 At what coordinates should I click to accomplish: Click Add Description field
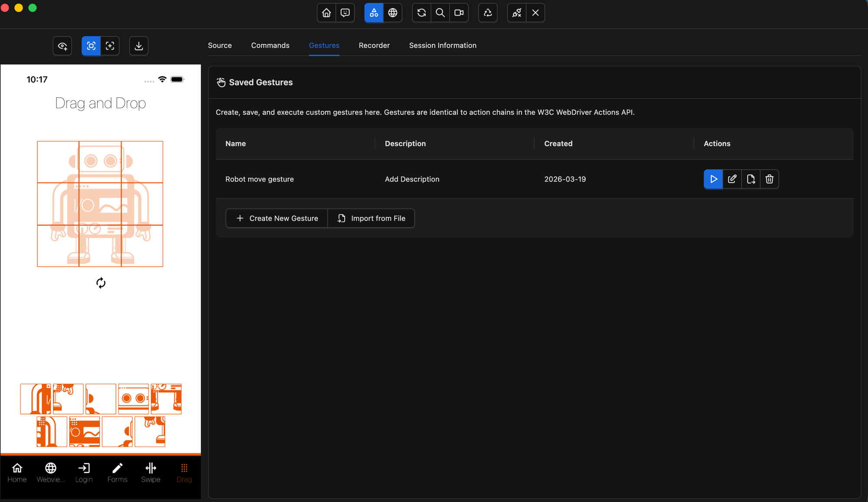[x=412, y=179]
